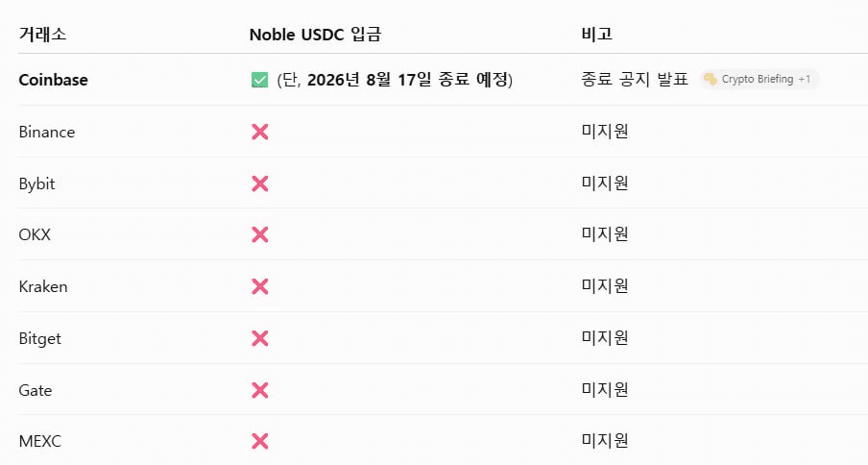Click the red X icon in Bitget row
The width and height of the screenshot is (868, 465).
click(259, 338)
